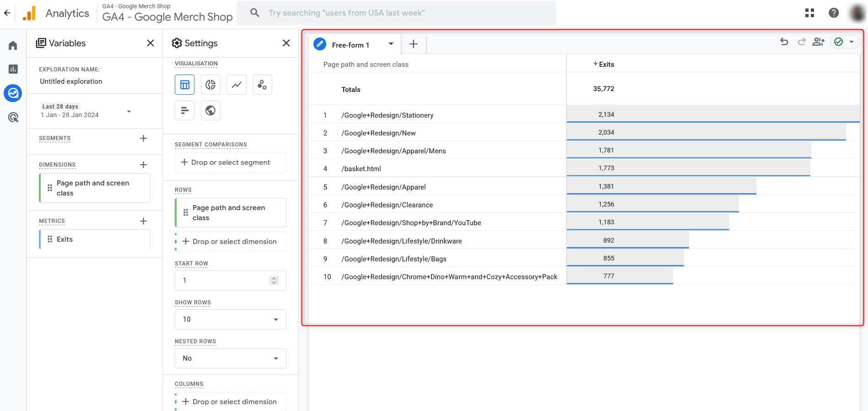Open the Explore icon in left sidebar
Image resolution: width=868 pixels, height=411 pixels.
click(13, 93)
